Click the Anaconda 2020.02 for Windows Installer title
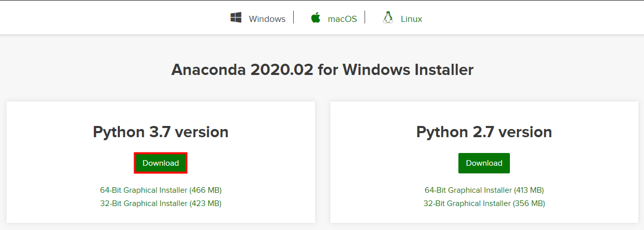The image size is (644, 230). coord(322,70)
